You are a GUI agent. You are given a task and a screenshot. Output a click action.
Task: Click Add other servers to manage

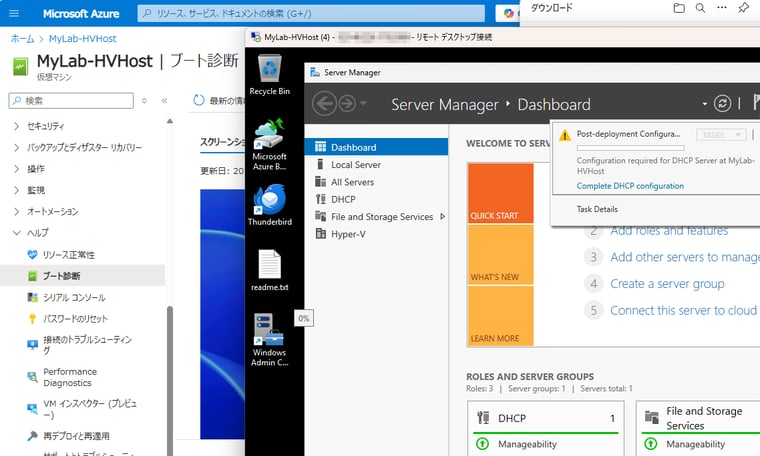685,257
